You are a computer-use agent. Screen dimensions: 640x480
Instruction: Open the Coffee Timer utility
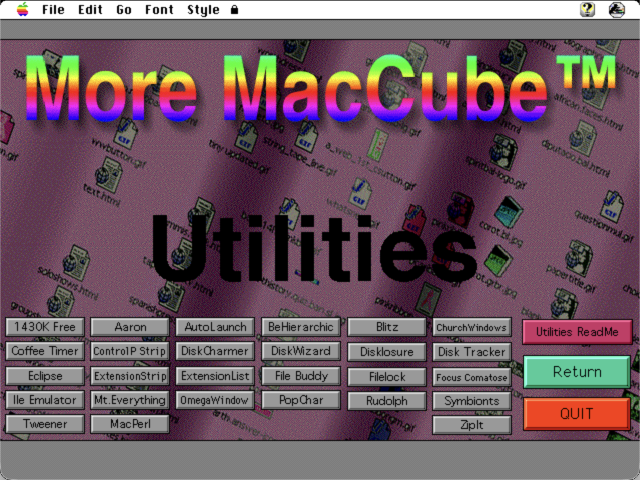tap(45, 351)
